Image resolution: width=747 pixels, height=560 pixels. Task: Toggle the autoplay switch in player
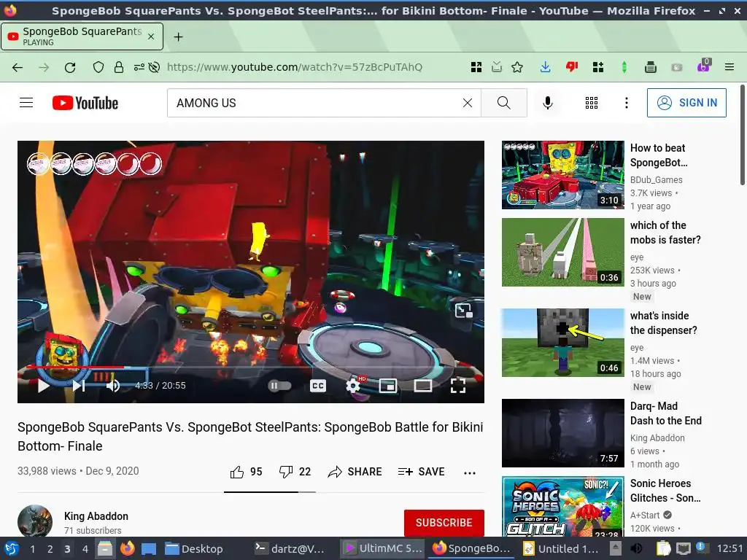point(279,386)
